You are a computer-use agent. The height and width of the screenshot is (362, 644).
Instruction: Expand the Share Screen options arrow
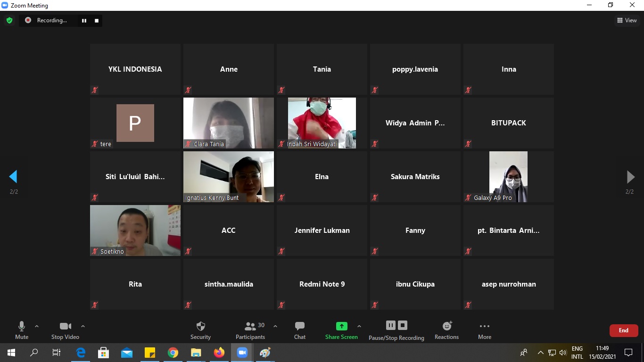click(359, 326)
